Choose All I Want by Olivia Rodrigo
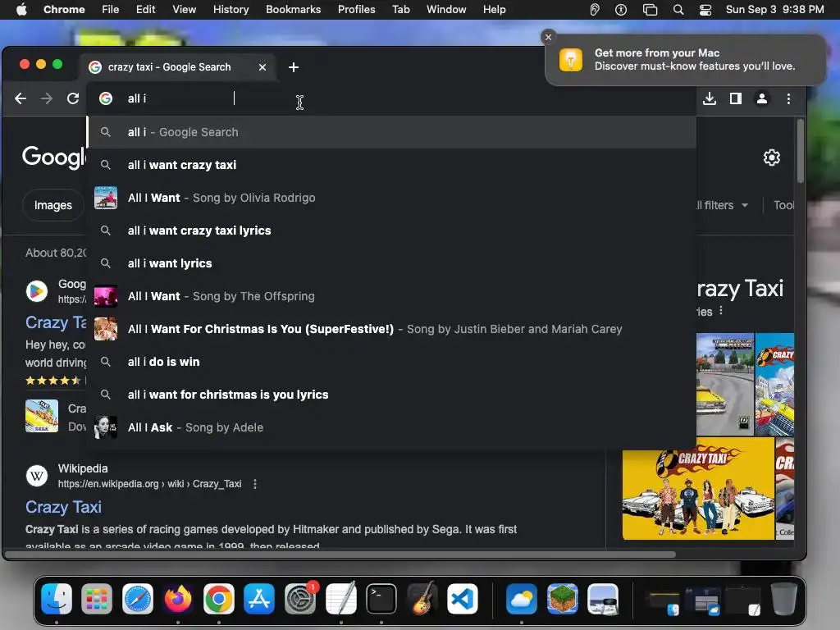Viewport: 840px width, 630px height. (x=392, y=198)
